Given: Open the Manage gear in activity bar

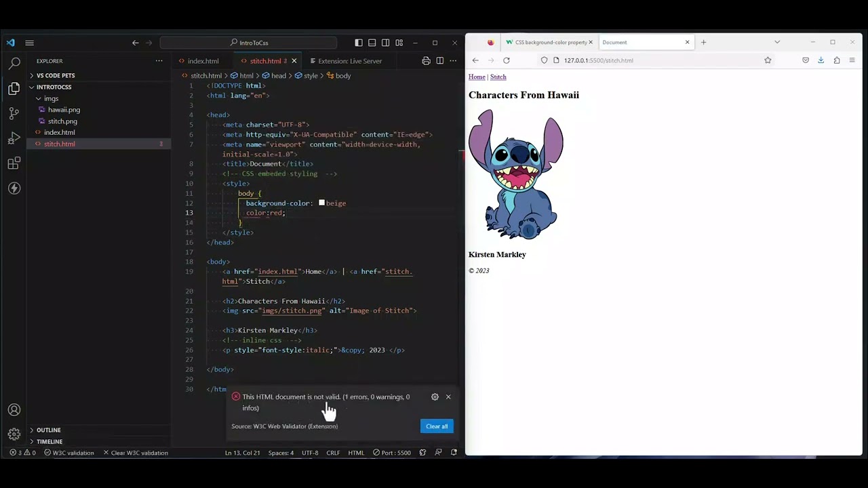Looking at the screenshot, I should coord(14,434).
